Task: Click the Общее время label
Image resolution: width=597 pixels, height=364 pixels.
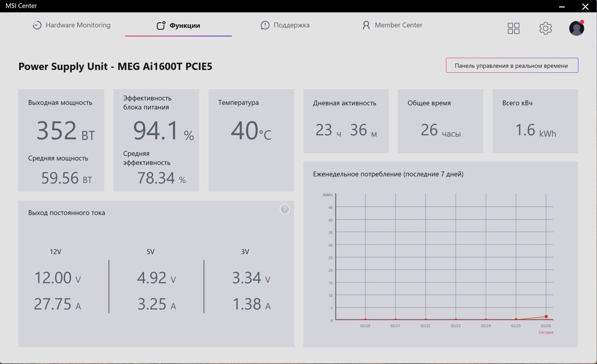Action: click(x=429, y=103)
